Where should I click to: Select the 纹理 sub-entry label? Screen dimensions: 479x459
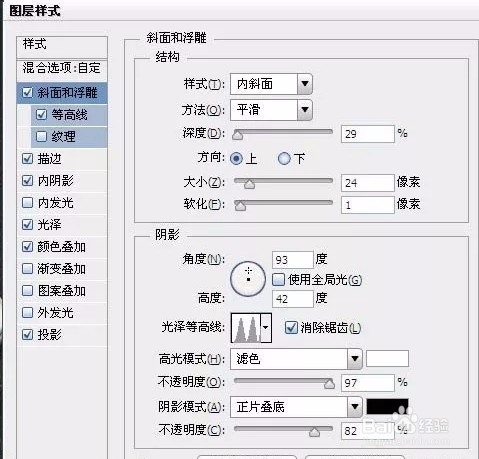(x=64, y=137)
